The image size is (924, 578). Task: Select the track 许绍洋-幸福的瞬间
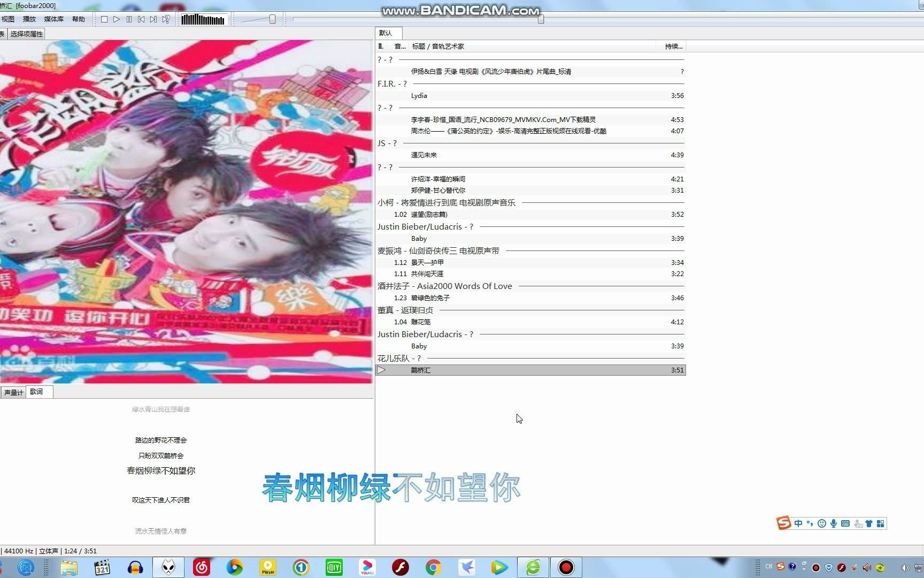pos(531,179)
